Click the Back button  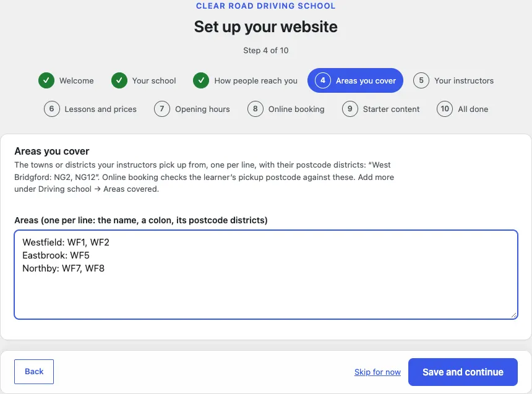point(34,372)
